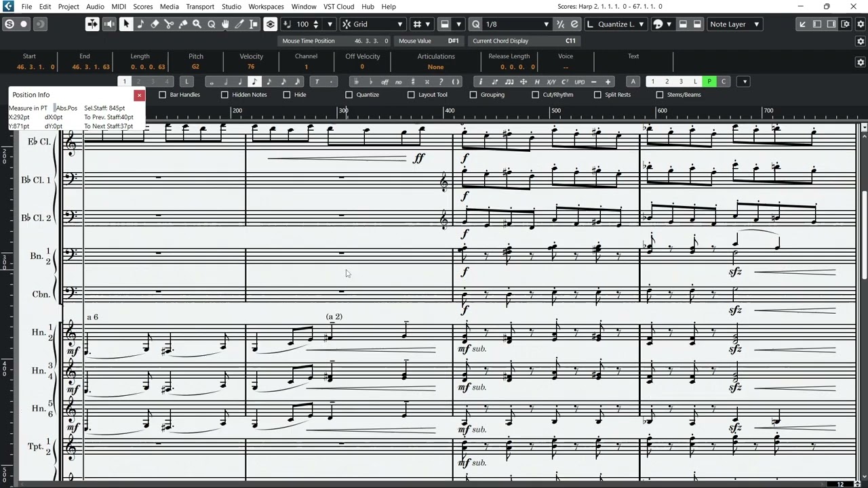Enable the Hidden Notes checkbox

pyautogui.click(x=224, y=95)
